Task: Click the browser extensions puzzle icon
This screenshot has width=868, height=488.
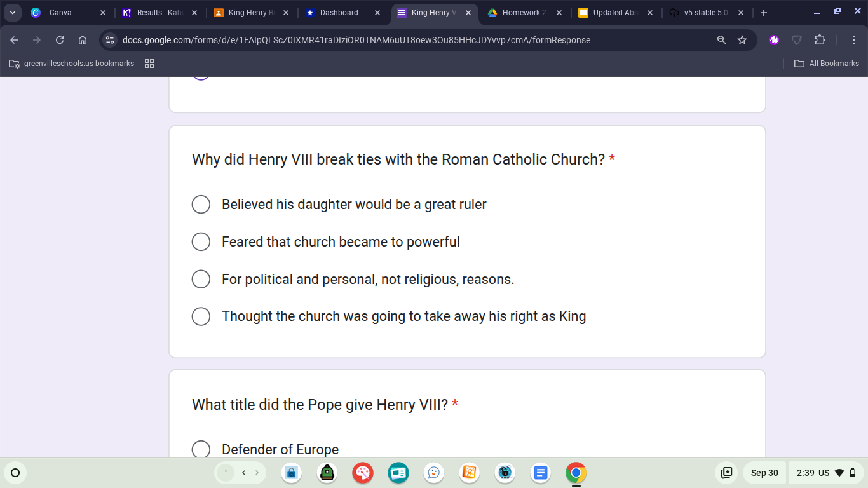Action: (820, 39)
